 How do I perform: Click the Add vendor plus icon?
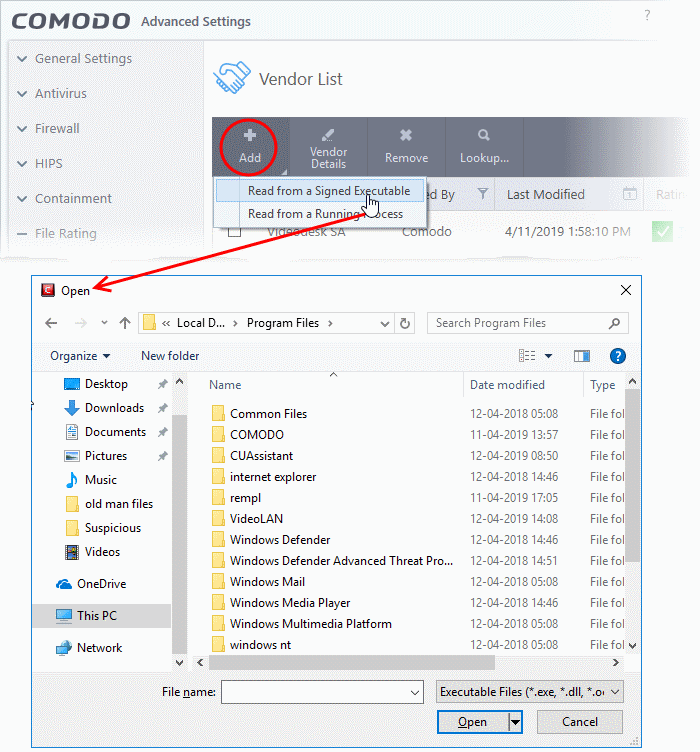click(249, 136)
